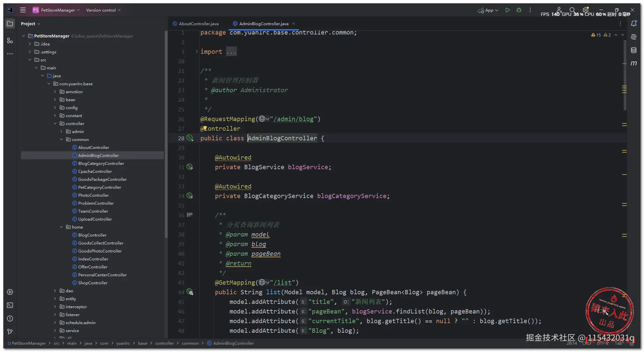Collapse the controller package

[x=55, y=123]
